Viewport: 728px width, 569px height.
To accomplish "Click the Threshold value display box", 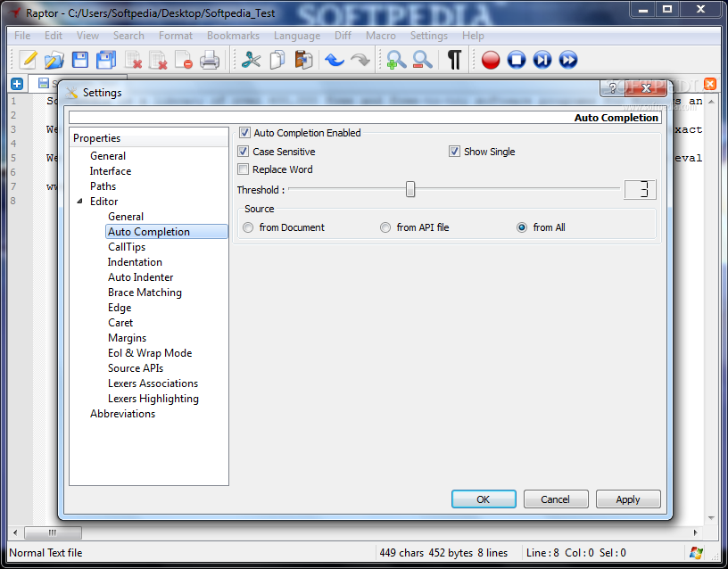I will pyautogui.click(x=640, y=189).
